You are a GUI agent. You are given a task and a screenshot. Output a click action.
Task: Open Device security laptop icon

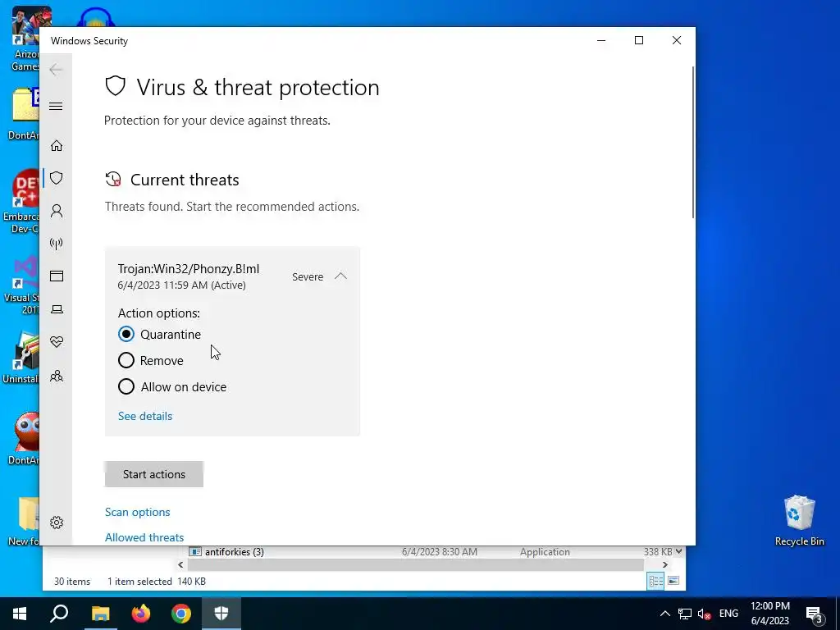click(57, 309)
